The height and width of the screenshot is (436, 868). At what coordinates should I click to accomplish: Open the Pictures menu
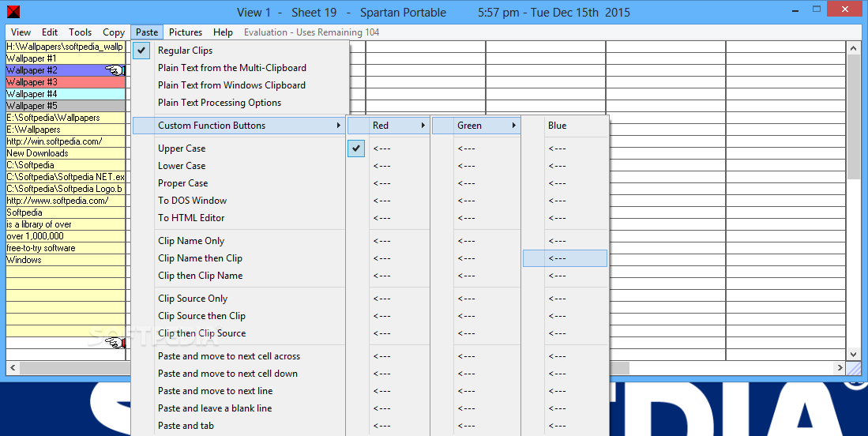coord(186,32)
